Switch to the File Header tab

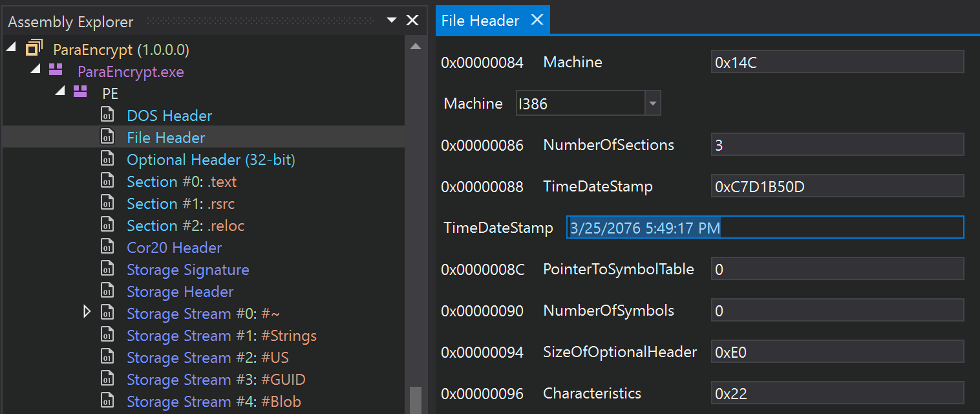click(x=480, y=21)
